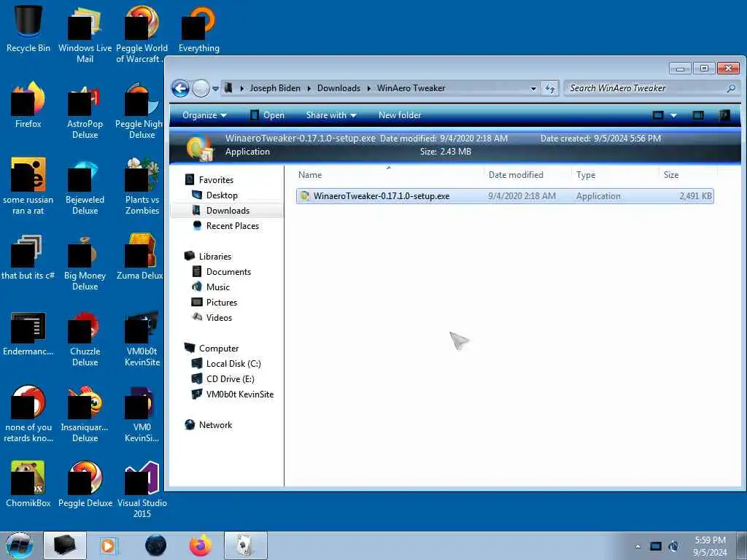The image size is (747, 560).
Task: Select the VM0b0t KevinSite desktop icon
Action: 142,338
